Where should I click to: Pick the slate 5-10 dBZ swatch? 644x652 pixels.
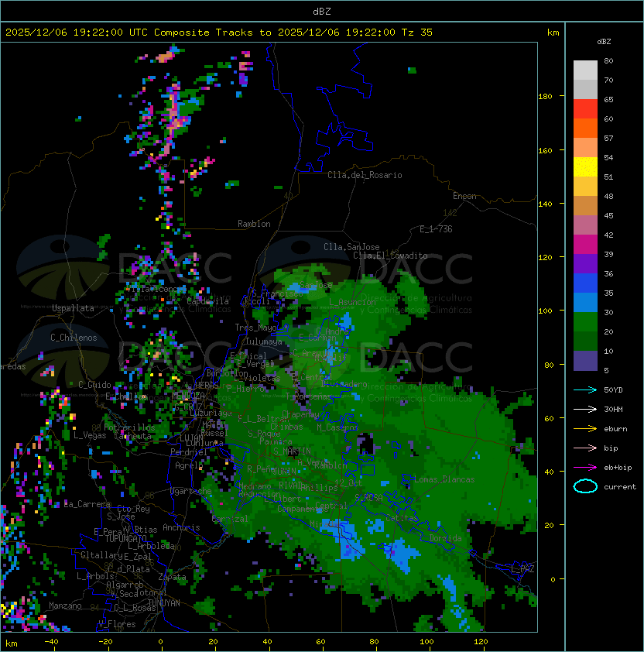click(x=585, y=361)
